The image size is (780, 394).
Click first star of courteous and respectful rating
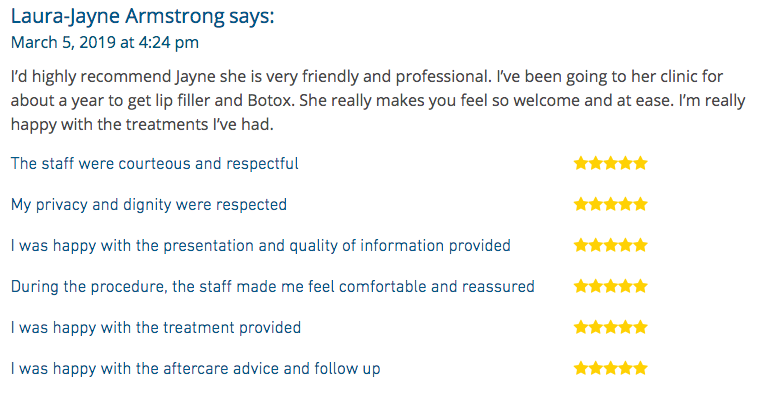click(581, 163)
